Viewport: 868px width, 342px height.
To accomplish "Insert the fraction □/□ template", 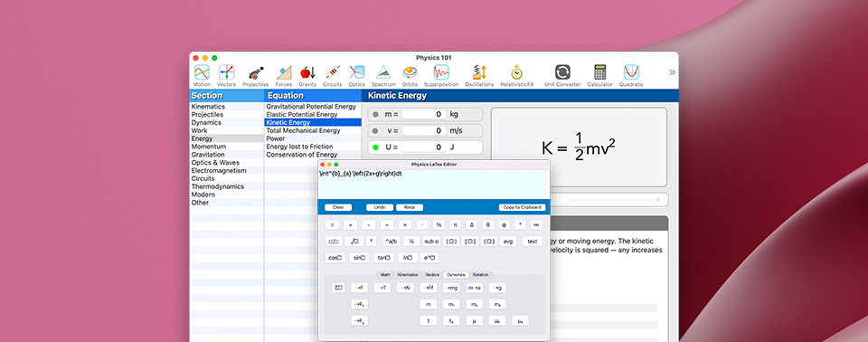I will pos(334,242).
